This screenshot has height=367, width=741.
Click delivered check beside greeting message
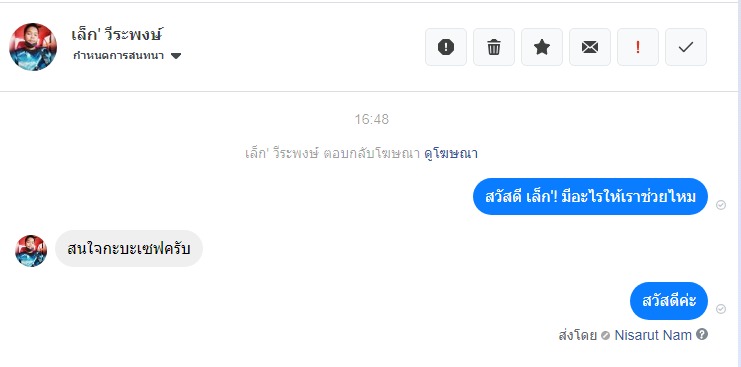tap(721, 205)
